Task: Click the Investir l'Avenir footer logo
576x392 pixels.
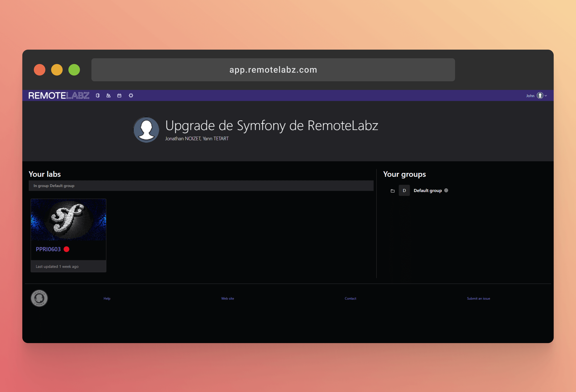Action: pos(39,298)
